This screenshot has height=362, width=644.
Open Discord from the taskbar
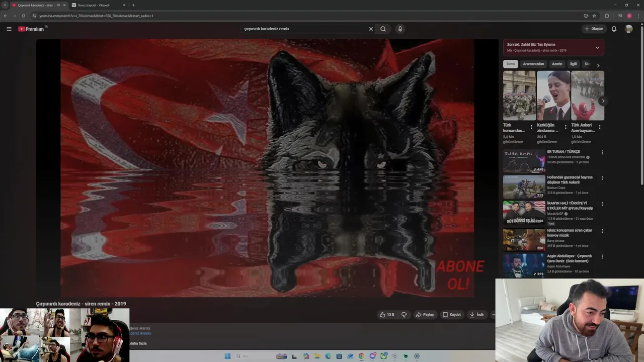point(373,356)
